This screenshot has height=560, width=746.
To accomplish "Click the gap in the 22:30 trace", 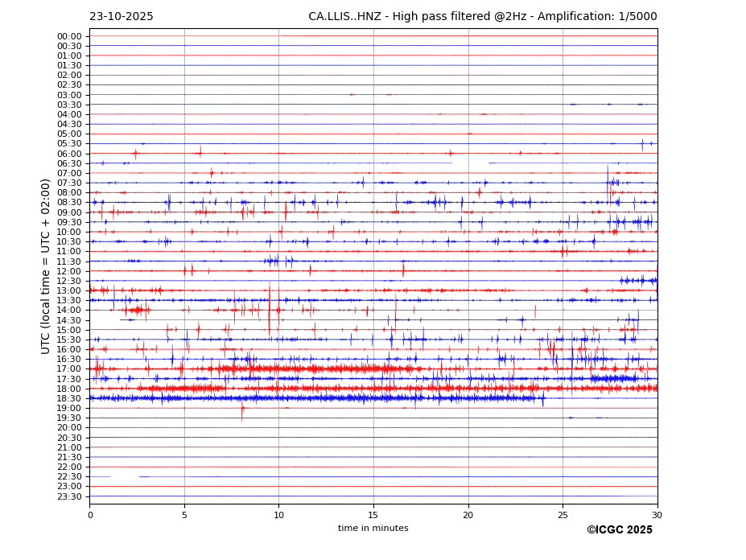I will pyautogui.click(x=124, y=476).
